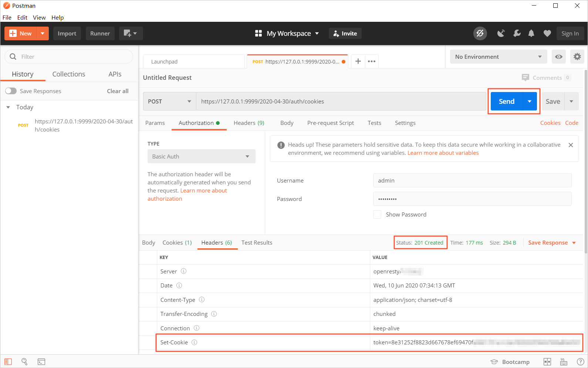Click the Sign In button
588x368 pixels.
point(570,33)
